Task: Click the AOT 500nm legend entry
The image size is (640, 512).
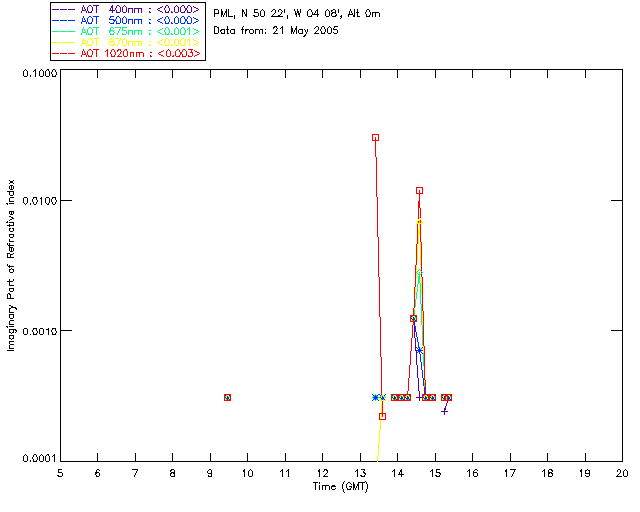Action: [127, 20]
